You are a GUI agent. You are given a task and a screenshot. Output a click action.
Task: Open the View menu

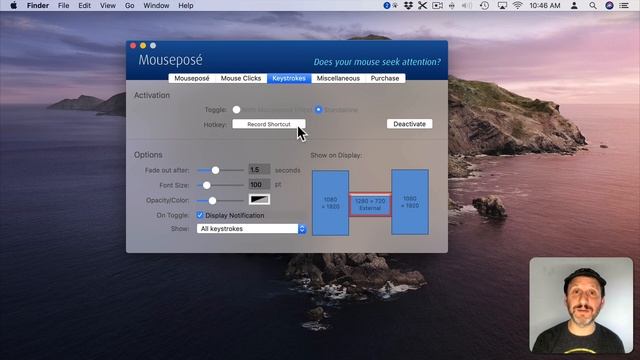(x=108, y=5)
